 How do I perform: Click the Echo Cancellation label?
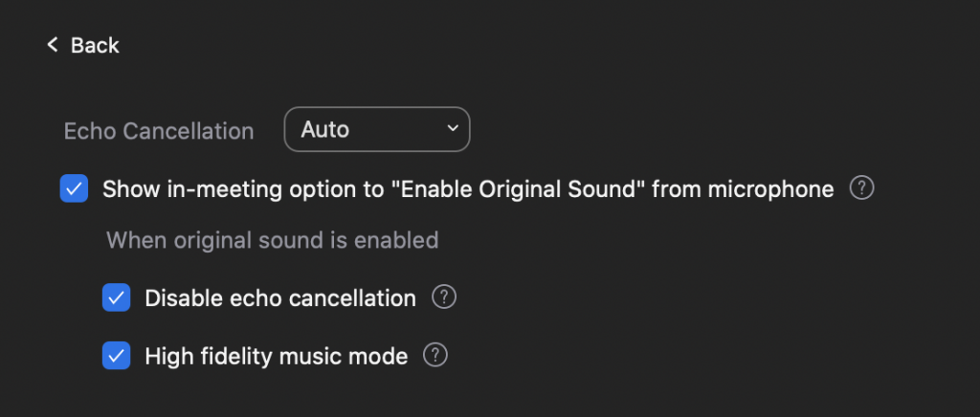(x=159, y=131)
